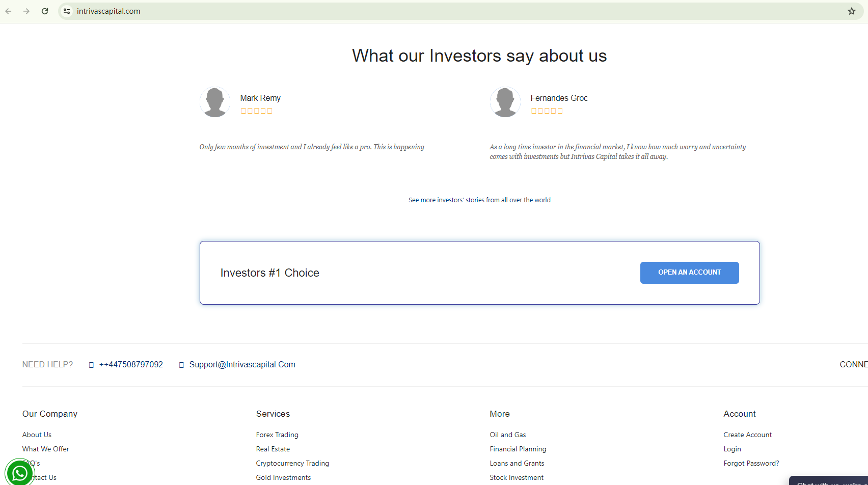Click Fernandes Groc's profile avatar
The width and height of the screenshot is (868, 485).
pyautogui.click(x=505, y=102)
